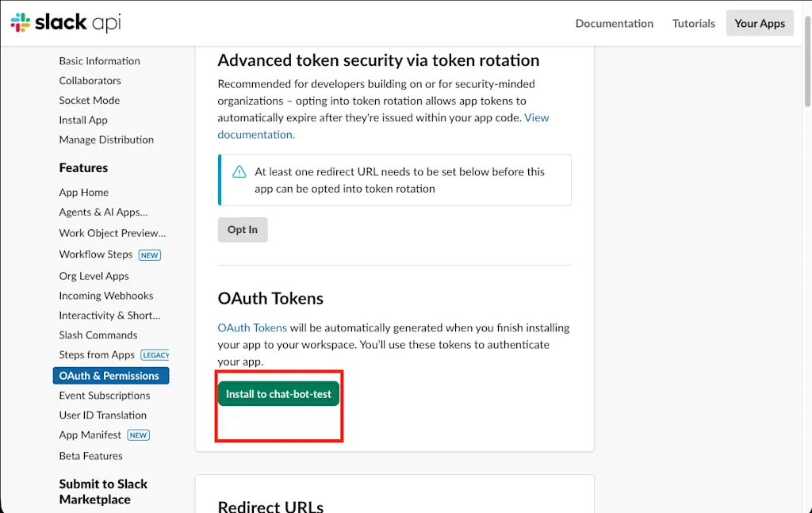Image resolution: width=812 pixels, height=513 pixels.
Task: Select Basic Information in the sidebar
Action: pyautogui.click(x=99, y=61)
